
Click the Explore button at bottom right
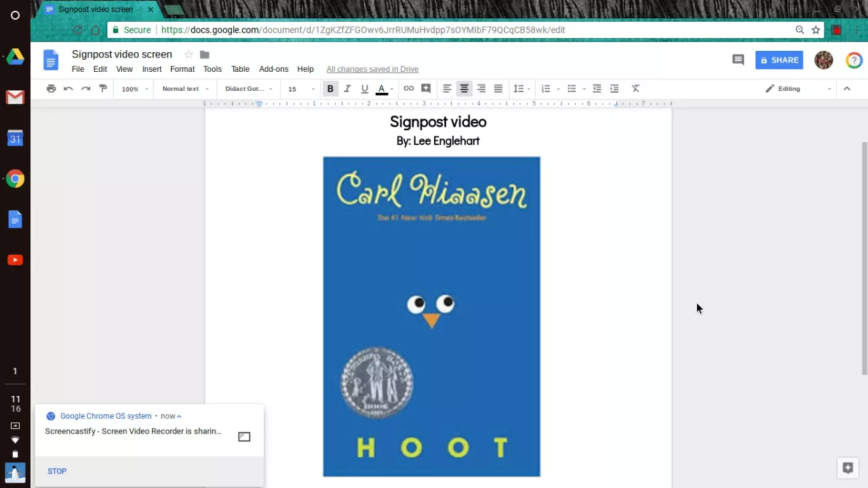[847, 468]
